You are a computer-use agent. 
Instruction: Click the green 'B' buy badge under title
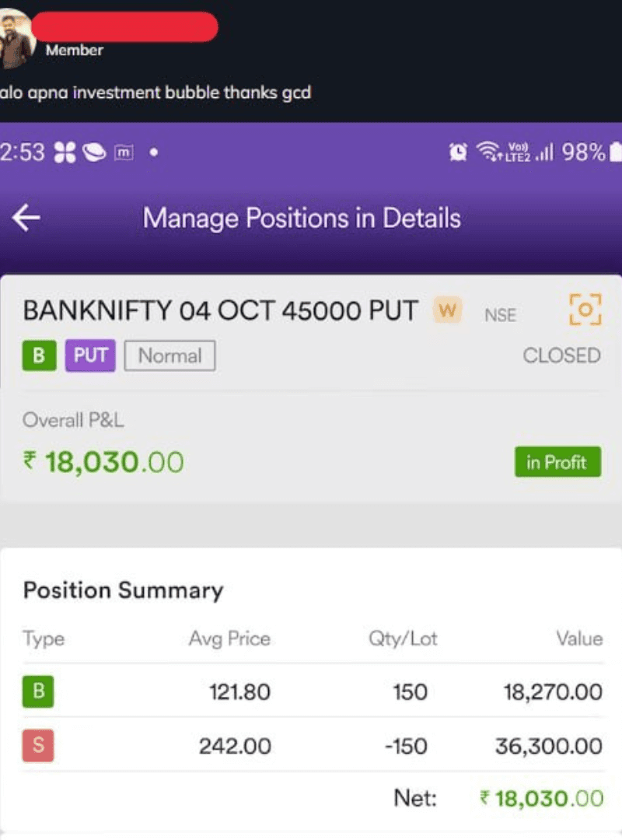point(39,356)
